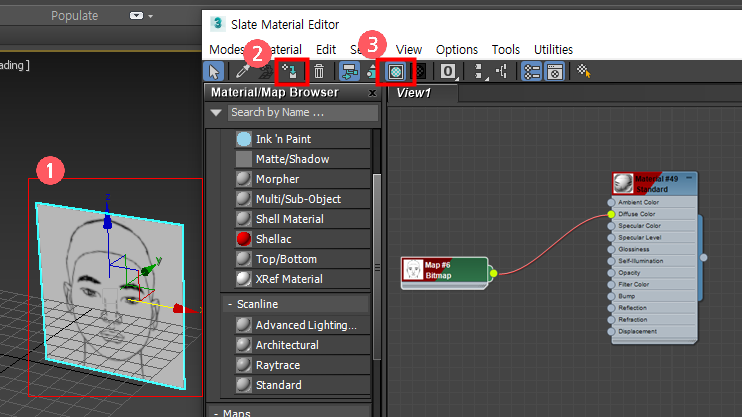Select the Raytrace material
The image size is (742, 417).
[302, 365]
